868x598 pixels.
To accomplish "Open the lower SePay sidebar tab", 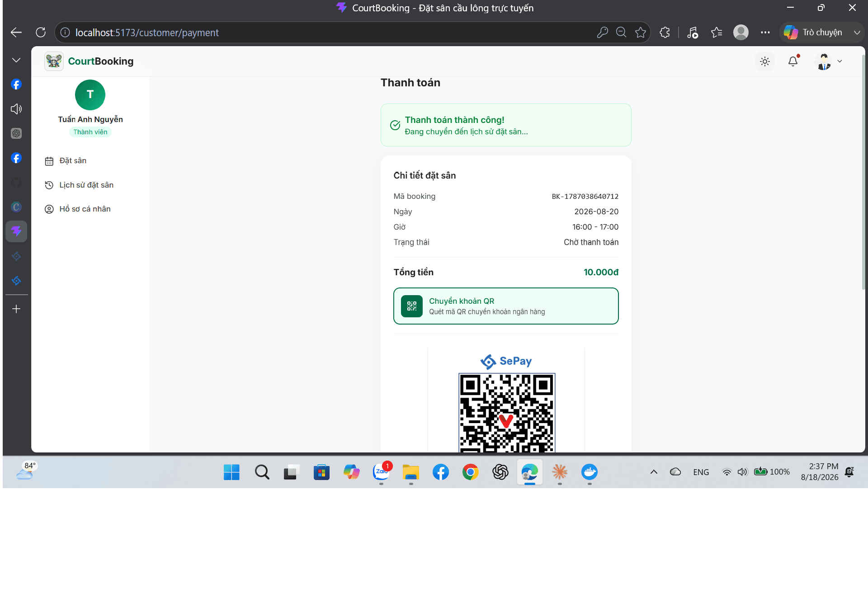I will click(x=16, y=281).
